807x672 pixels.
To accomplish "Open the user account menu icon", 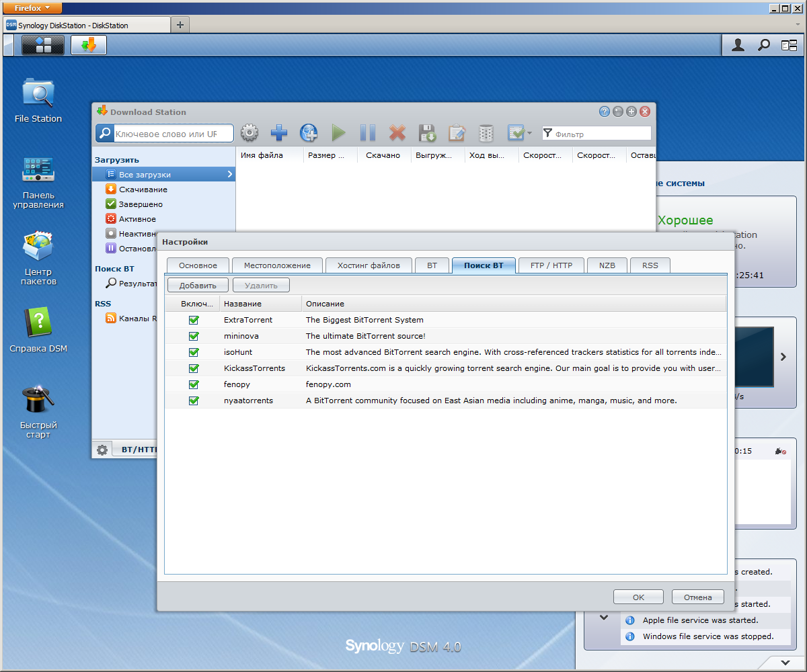I will coord(738,45).
